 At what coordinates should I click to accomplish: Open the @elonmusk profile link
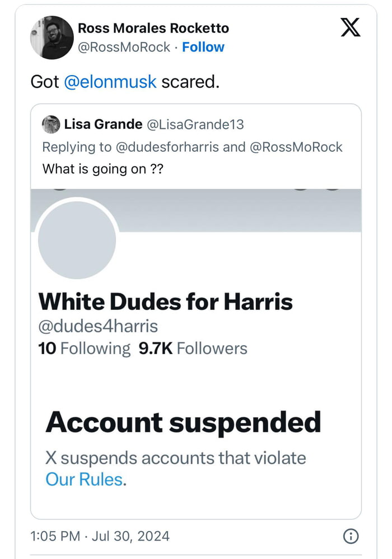111,82
